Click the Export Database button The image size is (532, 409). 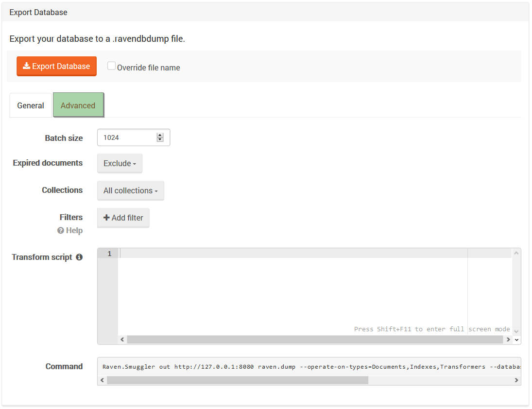tap(57, 66)
